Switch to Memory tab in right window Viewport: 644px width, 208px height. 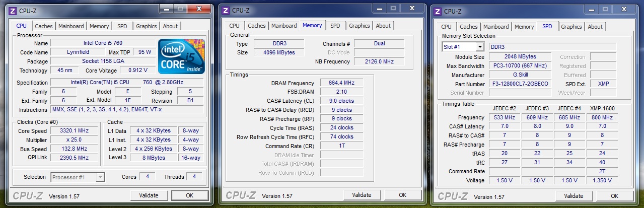524,27
